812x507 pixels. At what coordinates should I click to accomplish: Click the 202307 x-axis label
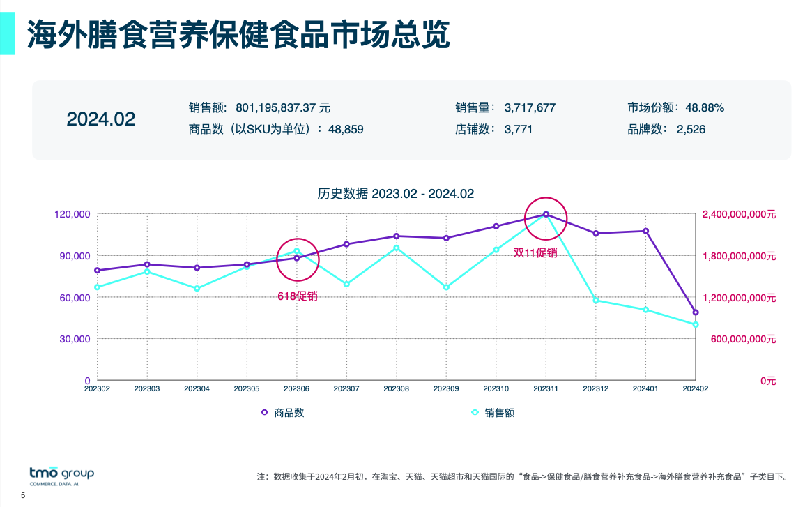pyautogui.click(x=346, y=389)
